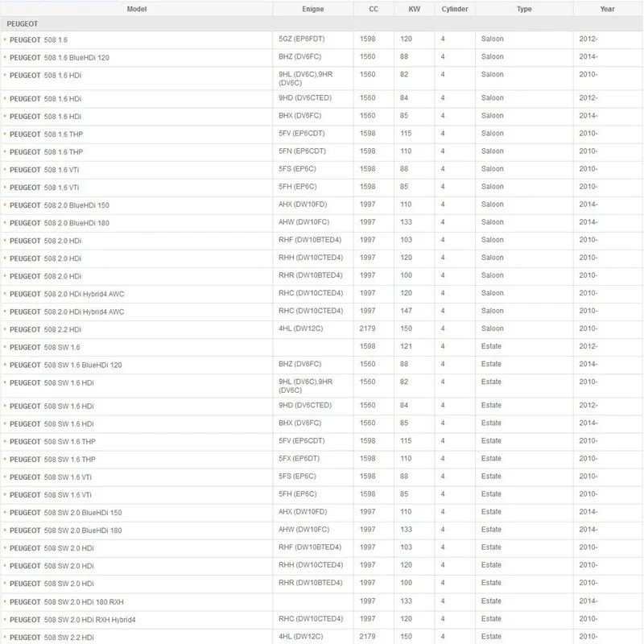Click 4HL (DW12C) engine in saloon 508 2.2 HDi row
The height and width of the screenshot is (644, 644).
click(300, 328)
